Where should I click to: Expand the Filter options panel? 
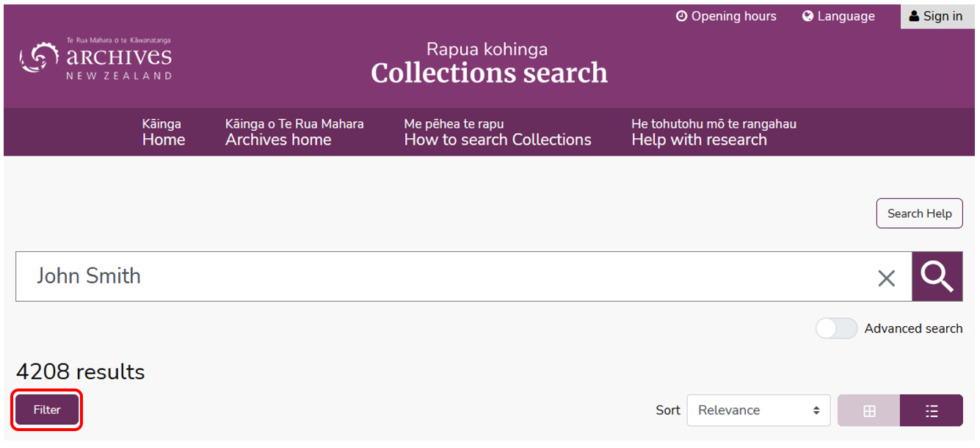click(47, 410)
